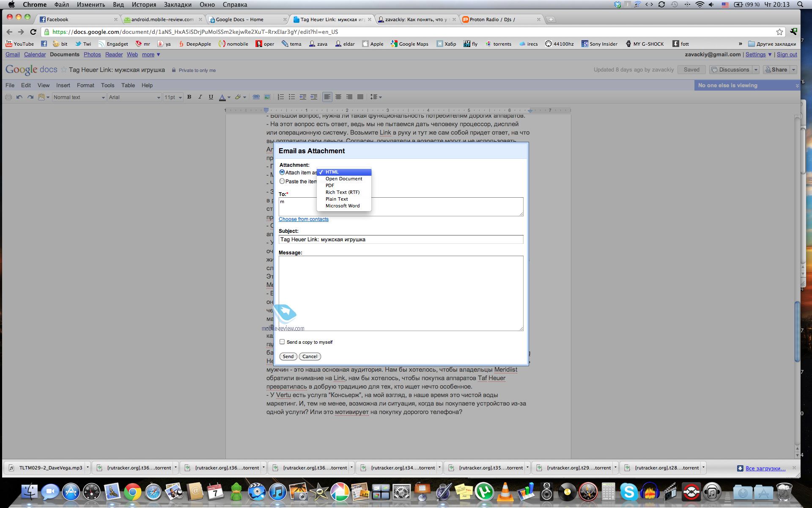Image resolution: width=812 pixels, height=508 pixels.
Task: Select 'Paste the item' radio button
Action: click(282, 181)
